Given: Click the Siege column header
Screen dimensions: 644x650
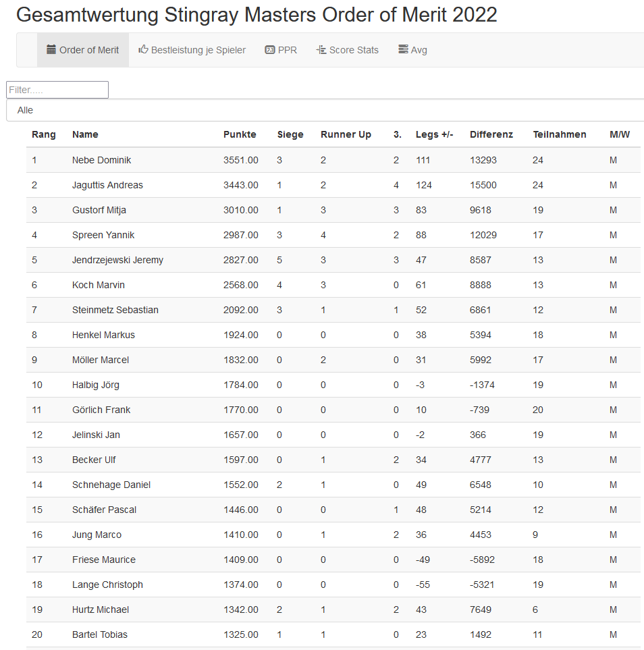Looking at the screenshot, I should point(290,134).
